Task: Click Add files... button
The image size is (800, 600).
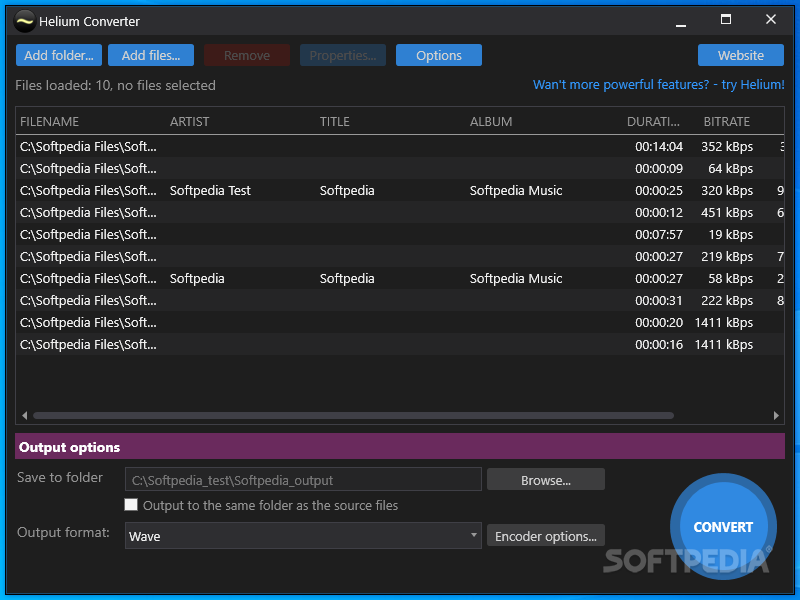Action: [x=151, y=55]
